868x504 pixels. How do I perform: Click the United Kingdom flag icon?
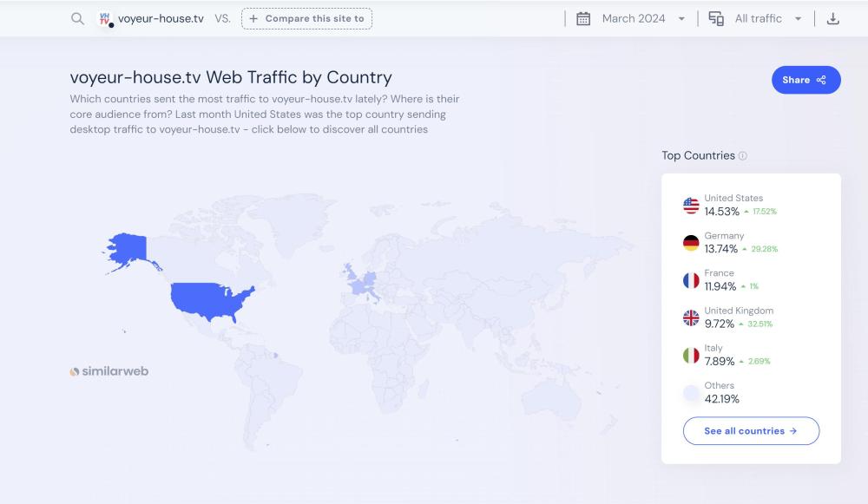[x=691, y=317]
